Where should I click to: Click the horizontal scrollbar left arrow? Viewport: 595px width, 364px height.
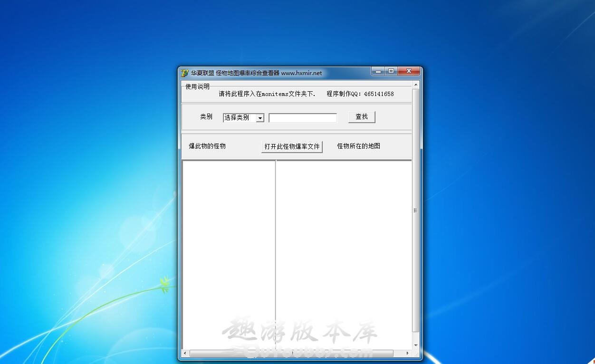[186, 354]
